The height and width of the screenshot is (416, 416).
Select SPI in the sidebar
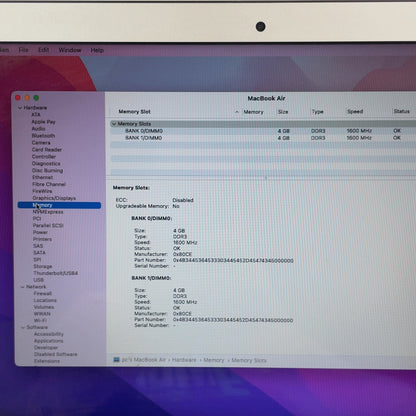coord(37,259)
